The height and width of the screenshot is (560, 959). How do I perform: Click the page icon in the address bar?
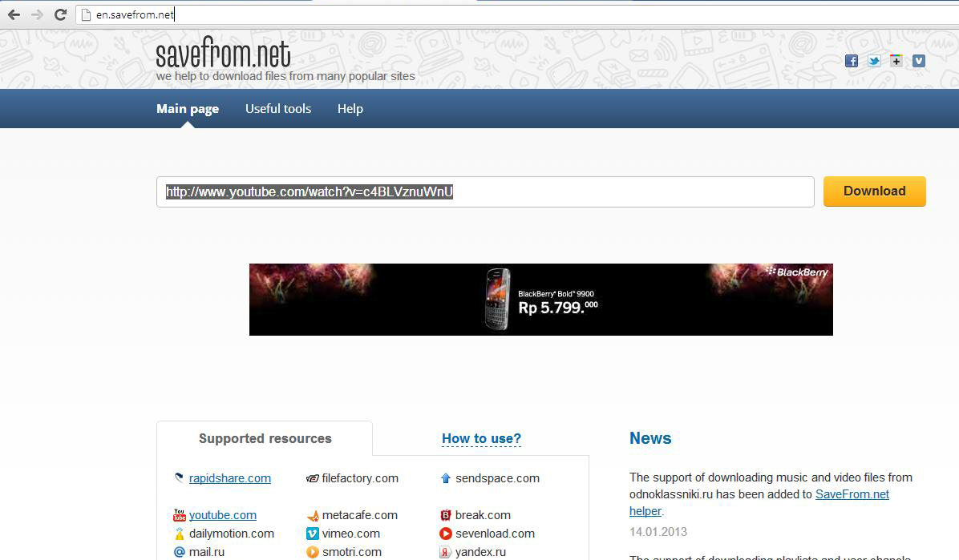click(87, 14)
